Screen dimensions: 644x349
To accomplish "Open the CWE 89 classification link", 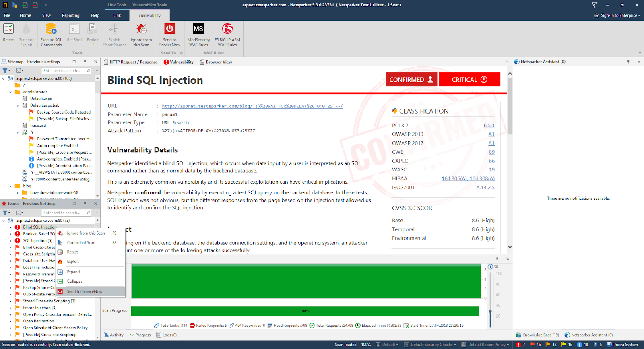I will 492,152.
